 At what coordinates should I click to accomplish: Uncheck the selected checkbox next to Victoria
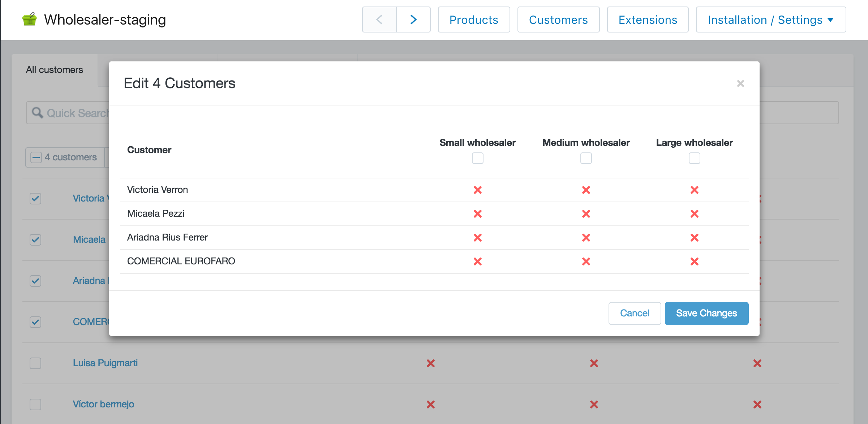coord(35,198)
